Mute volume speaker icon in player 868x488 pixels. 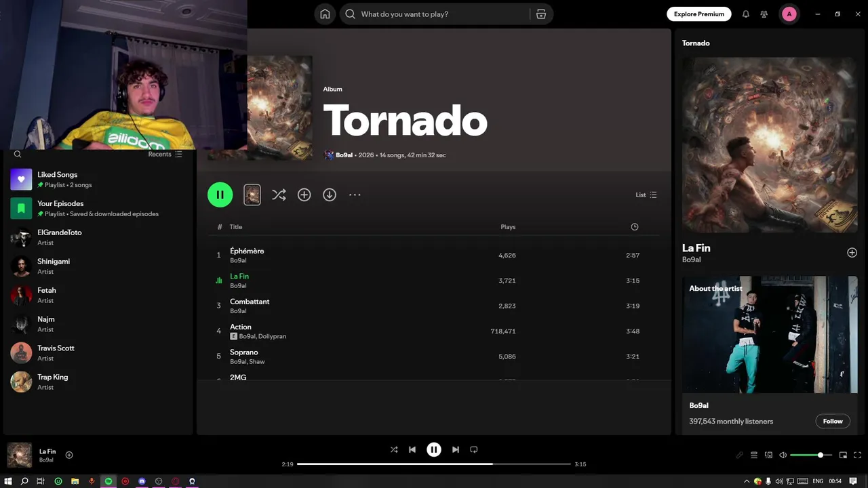click(x=783, y=455)
